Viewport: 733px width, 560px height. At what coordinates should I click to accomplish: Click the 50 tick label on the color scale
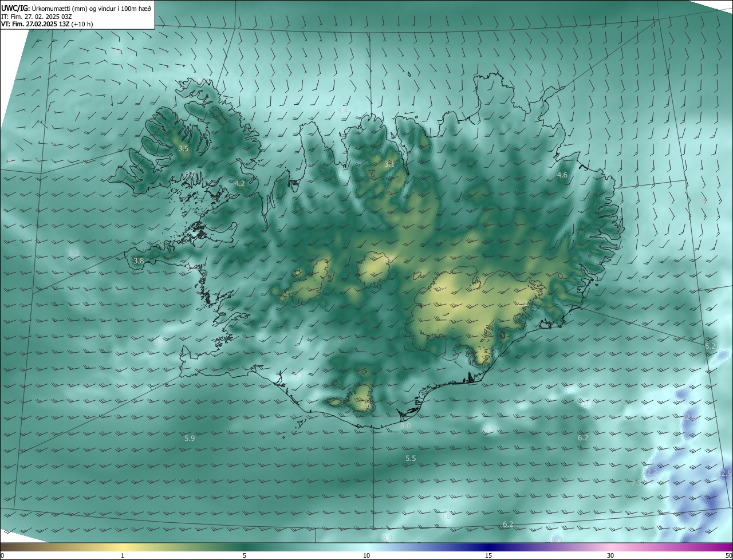[728, 555]
